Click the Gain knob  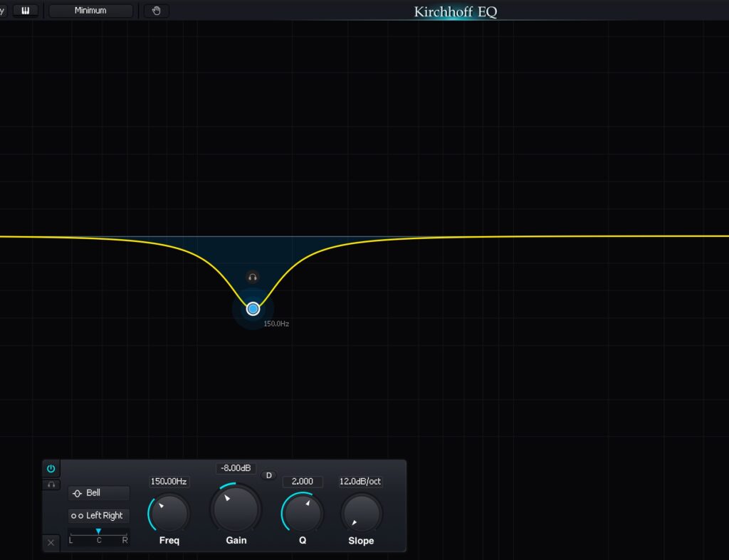(236, 508)
